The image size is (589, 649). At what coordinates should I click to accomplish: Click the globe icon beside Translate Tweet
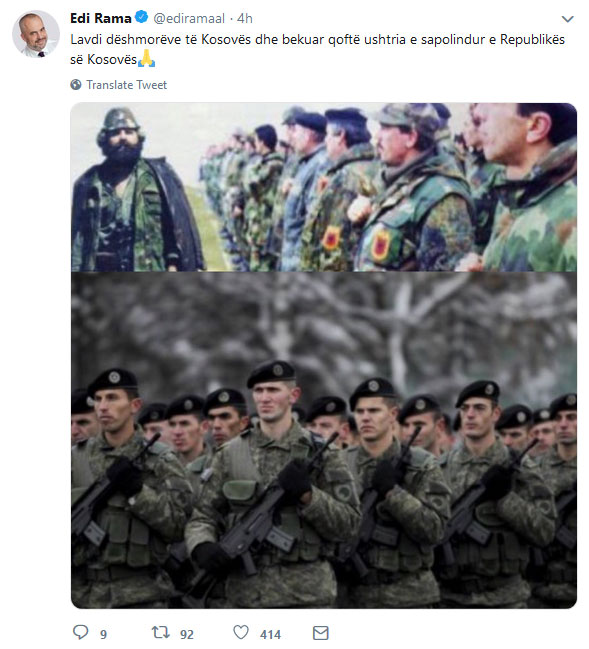(x=76, y=84)
